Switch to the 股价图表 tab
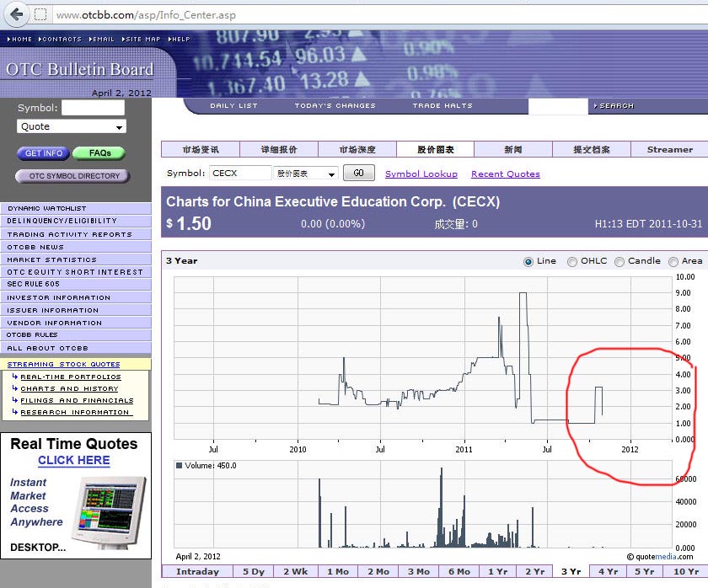Viewport: 708px width, 588px height. tap(436, 149)
